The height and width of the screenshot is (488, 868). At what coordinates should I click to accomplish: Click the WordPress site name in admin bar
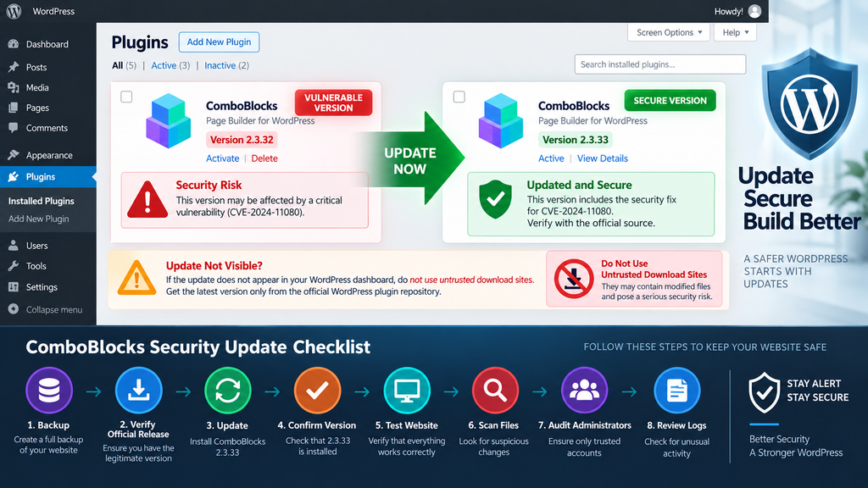[x=53, y=11]
